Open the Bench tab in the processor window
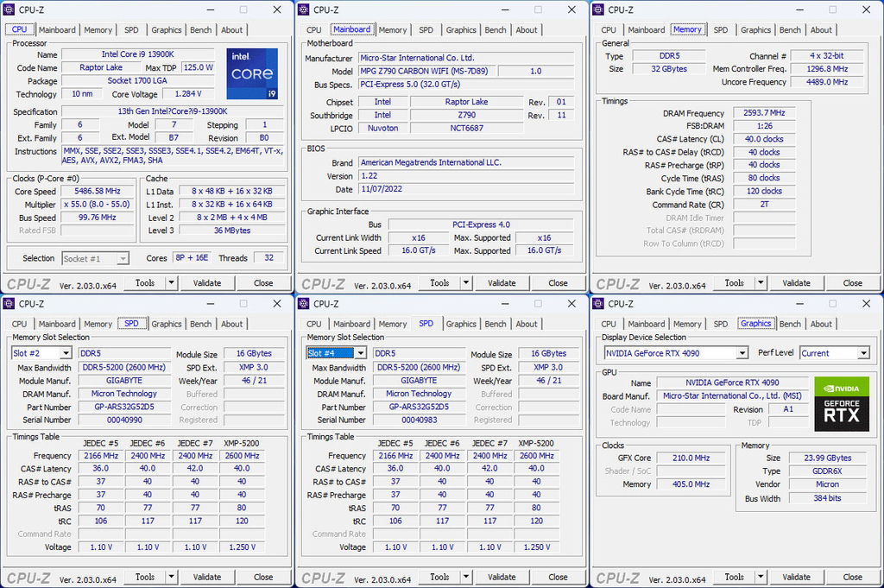 200,30
